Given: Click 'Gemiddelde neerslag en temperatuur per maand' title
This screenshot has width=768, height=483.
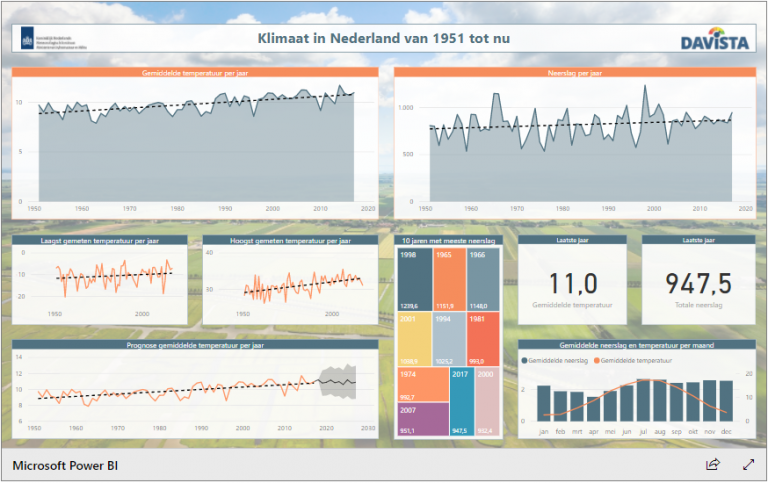Looking at the screenshot, I should tap(636, 345).
